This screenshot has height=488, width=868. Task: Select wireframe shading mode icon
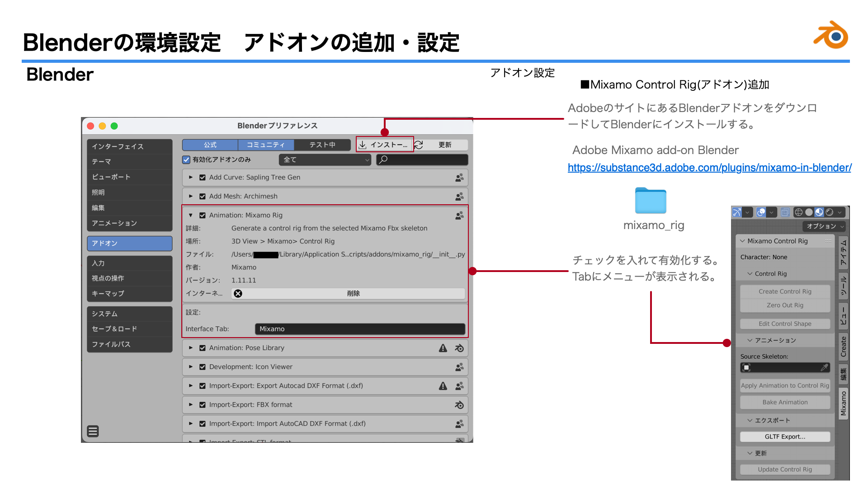[x=799, y=212]
